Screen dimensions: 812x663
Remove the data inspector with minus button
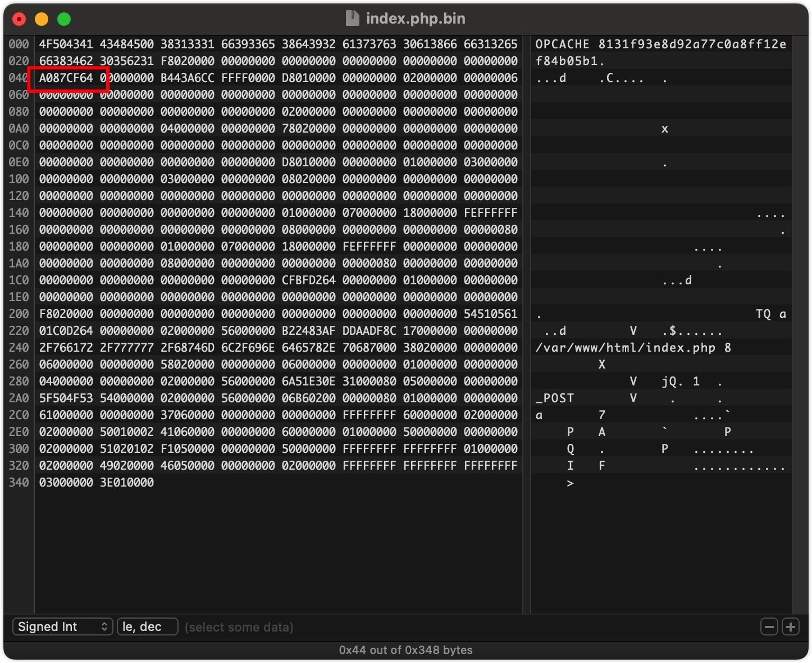769,627
